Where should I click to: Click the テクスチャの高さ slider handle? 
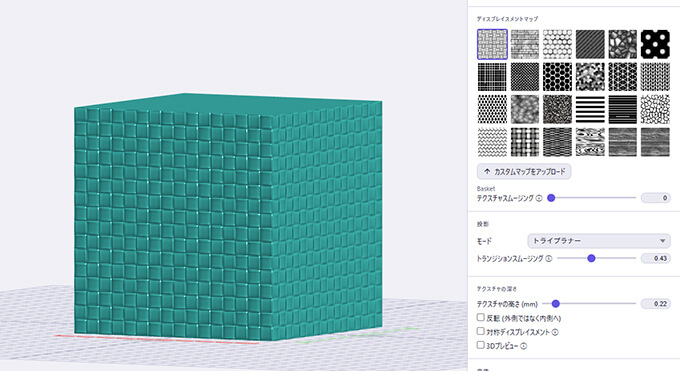coord(556,304)
